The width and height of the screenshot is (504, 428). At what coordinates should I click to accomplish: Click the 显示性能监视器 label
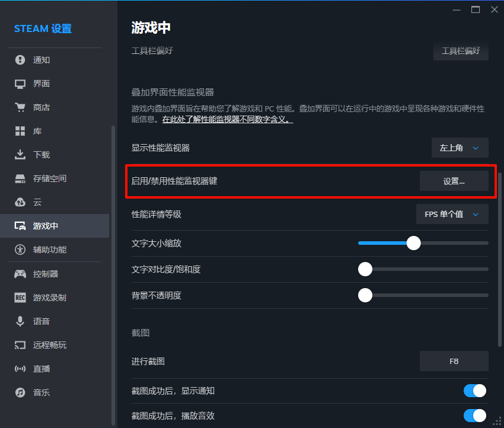click(161, 148)
